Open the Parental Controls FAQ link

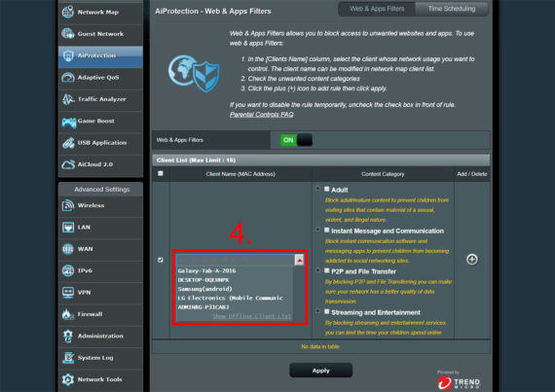pyautogui.click(x=262, y=115)
